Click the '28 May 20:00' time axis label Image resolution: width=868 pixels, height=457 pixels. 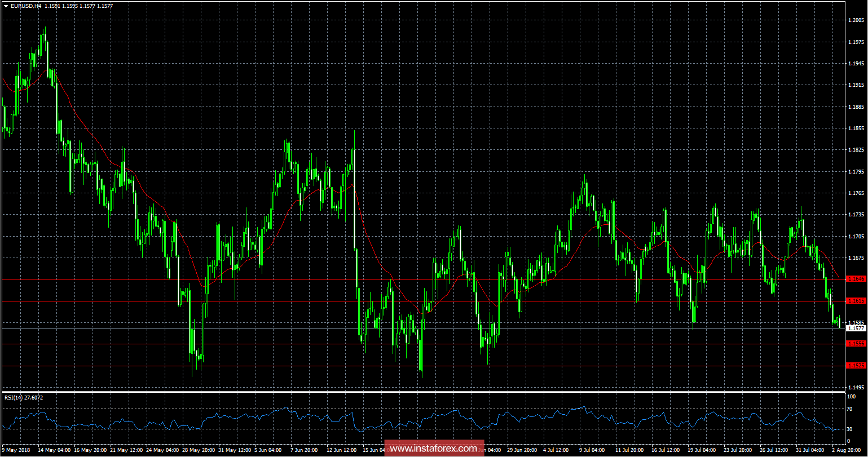pos(200,451)
